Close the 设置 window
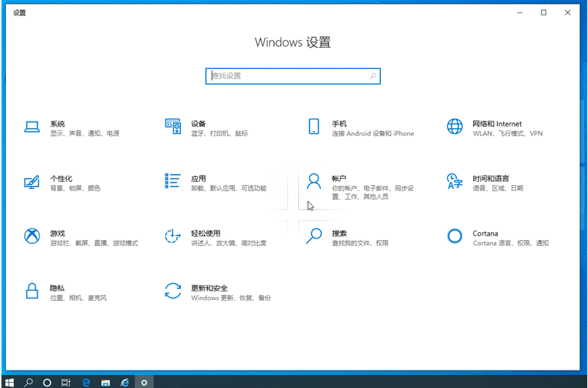This screenshot has height=388, width=588. click(x=567, y=12)
